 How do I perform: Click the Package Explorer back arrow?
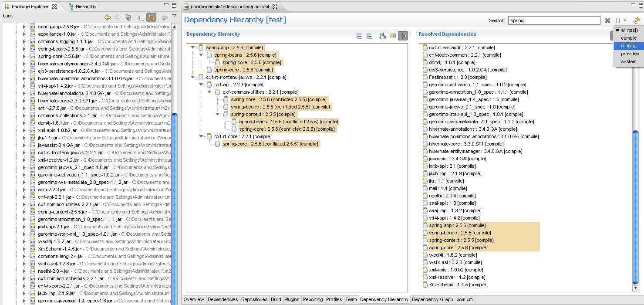[x=108, y=17]
